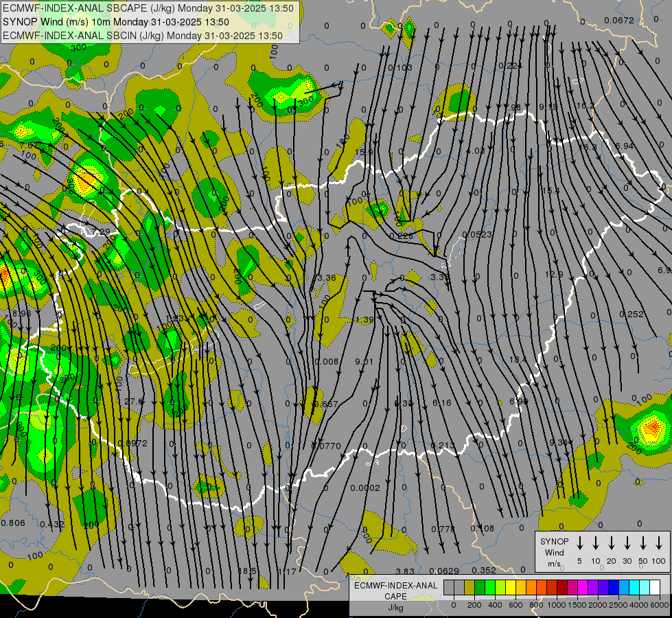Click the map value 0.0523
Image resolution: width=672 pixels, height=618 pixels.
point(478,235)
